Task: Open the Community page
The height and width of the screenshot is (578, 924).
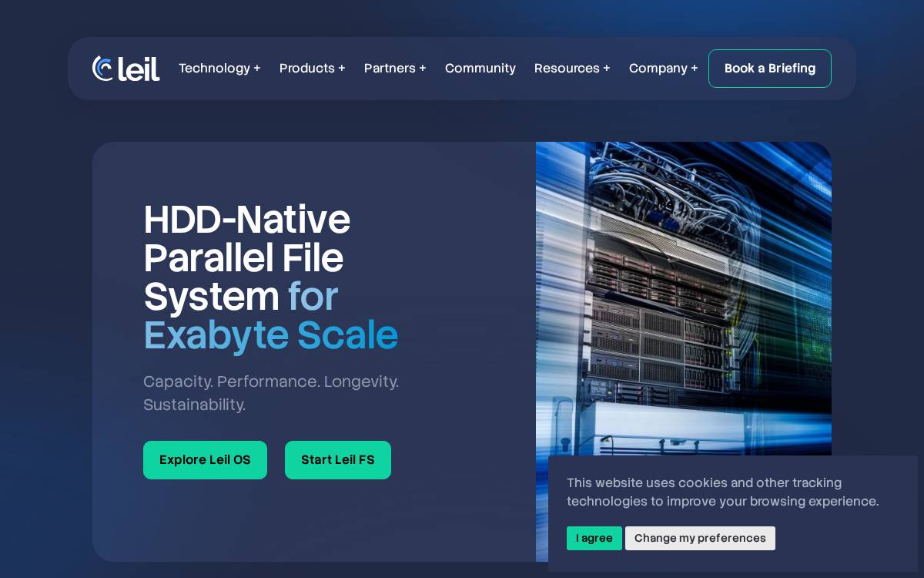Action: tap(480, 69)
